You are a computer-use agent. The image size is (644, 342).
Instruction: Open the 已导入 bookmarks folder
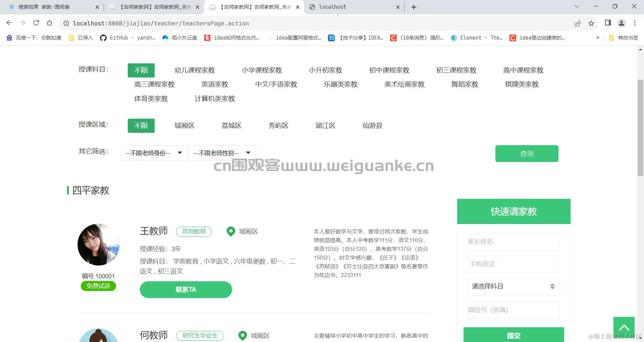point(81,38)
